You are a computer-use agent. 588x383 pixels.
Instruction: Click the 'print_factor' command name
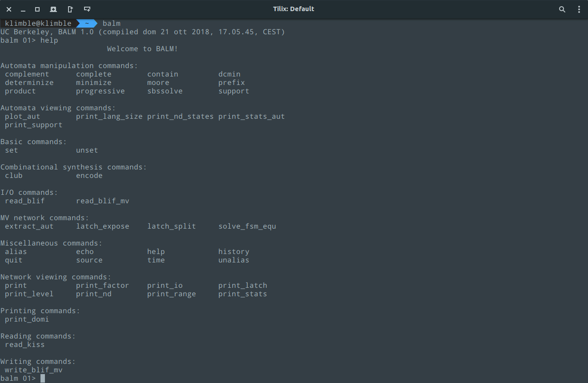point(103,286)
